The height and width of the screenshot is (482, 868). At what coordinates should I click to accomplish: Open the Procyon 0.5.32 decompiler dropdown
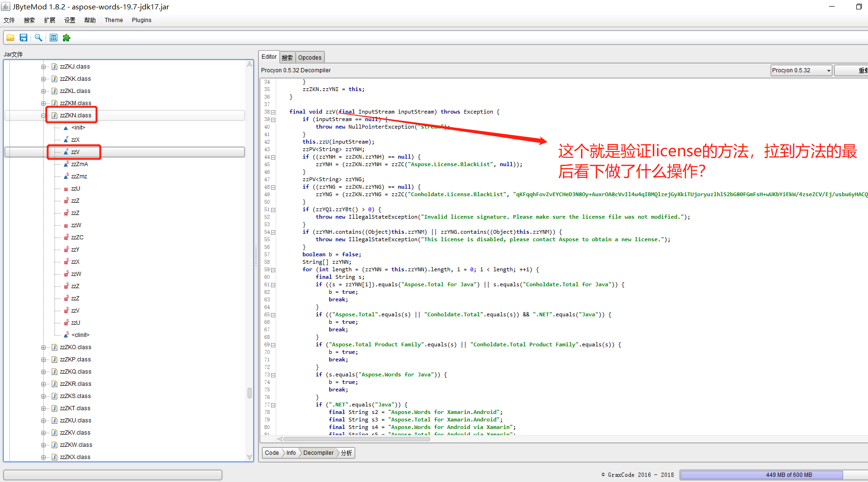(x=801, y=70)
